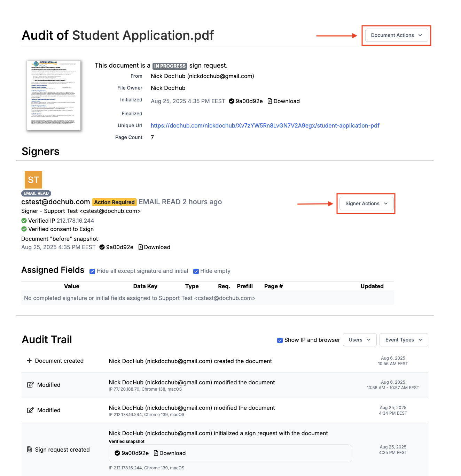Image resolution: width=461 pixels, height=476 pixels.
Task: Disable Show IP and browser checkbox
Action: point(280,340)
